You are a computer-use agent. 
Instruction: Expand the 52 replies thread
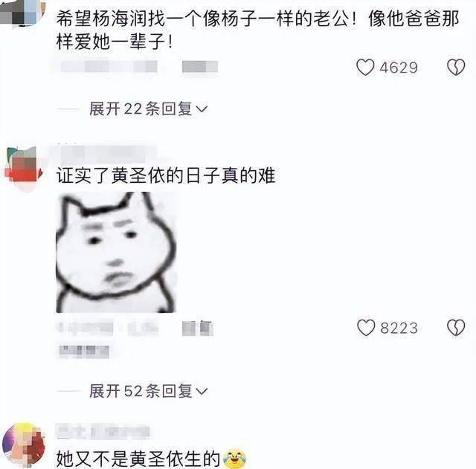coord(148,391)
